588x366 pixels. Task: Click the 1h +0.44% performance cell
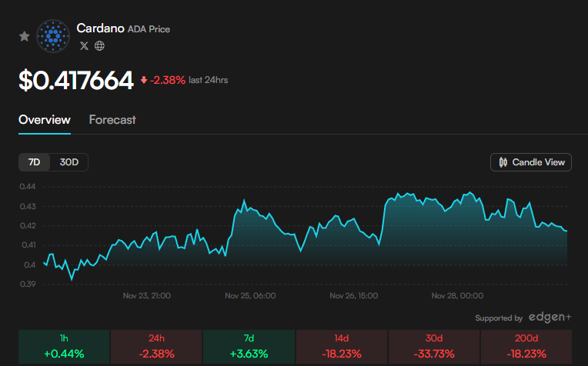click(x=64, y=347)
